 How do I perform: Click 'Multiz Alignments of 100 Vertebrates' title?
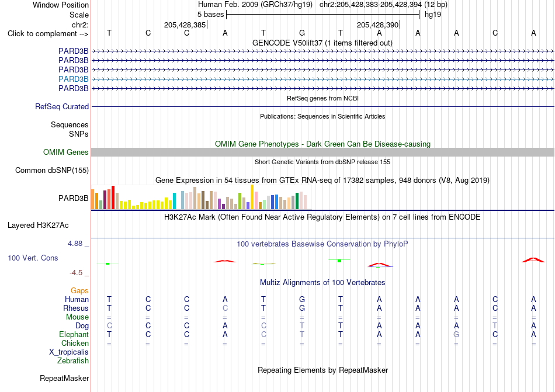point(322,282)
